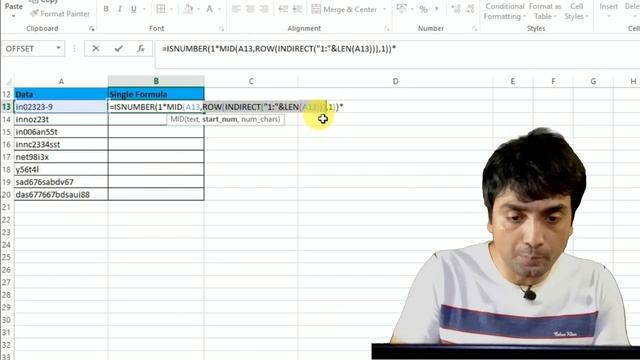Open the Conditional Formatting menu

click(x=504, y=11)
